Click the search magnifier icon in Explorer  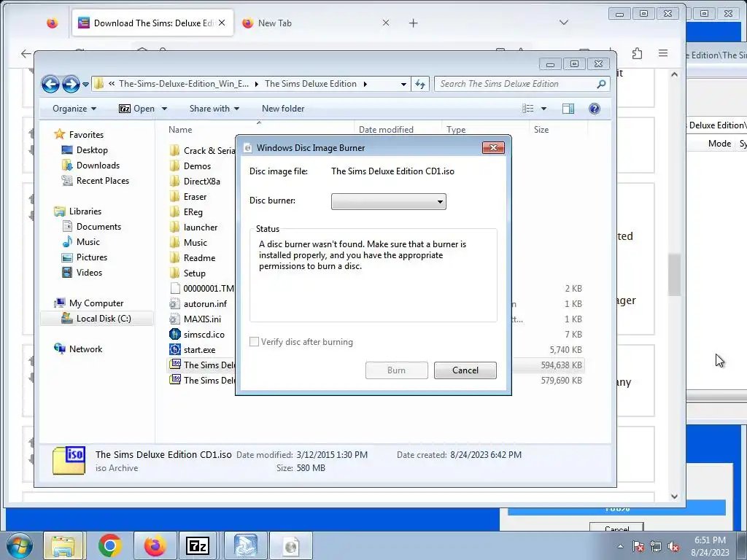[x=601, y=84]
